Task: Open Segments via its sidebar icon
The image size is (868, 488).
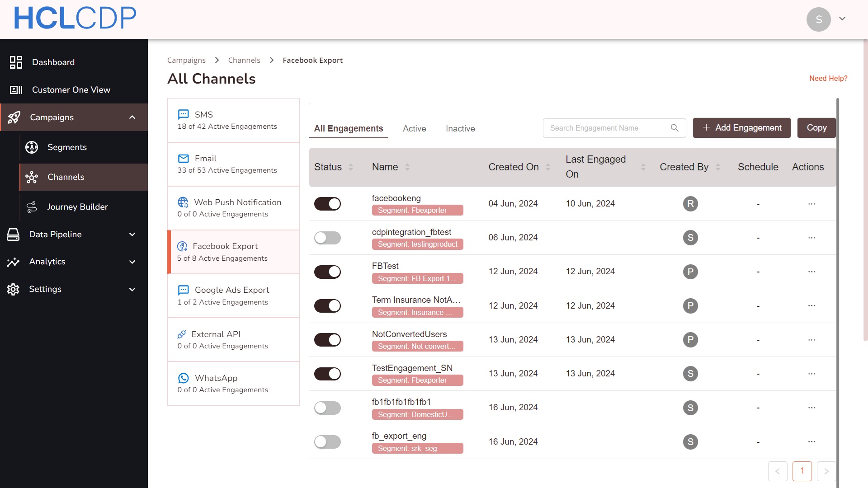Action: coord(32,147)
